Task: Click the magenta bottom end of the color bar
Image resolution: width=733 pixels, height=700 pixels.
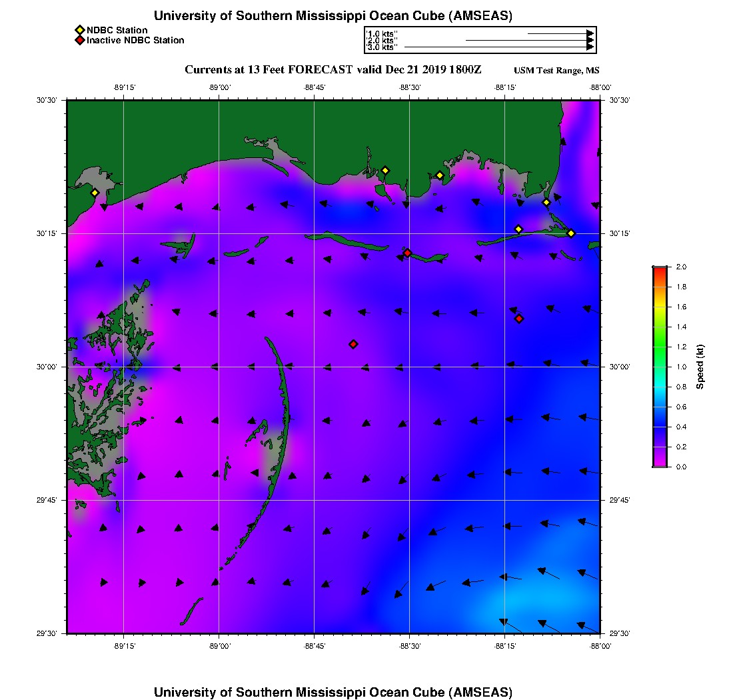Action: [x=660, y=463]
